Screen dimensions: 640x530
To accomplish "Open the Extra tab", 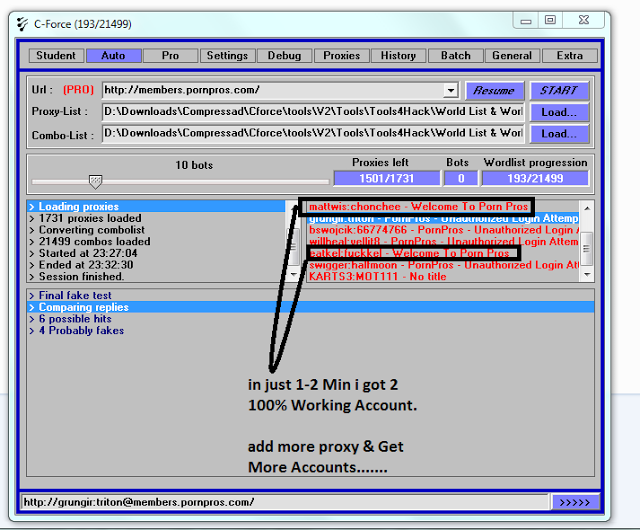I will (570, 56).
